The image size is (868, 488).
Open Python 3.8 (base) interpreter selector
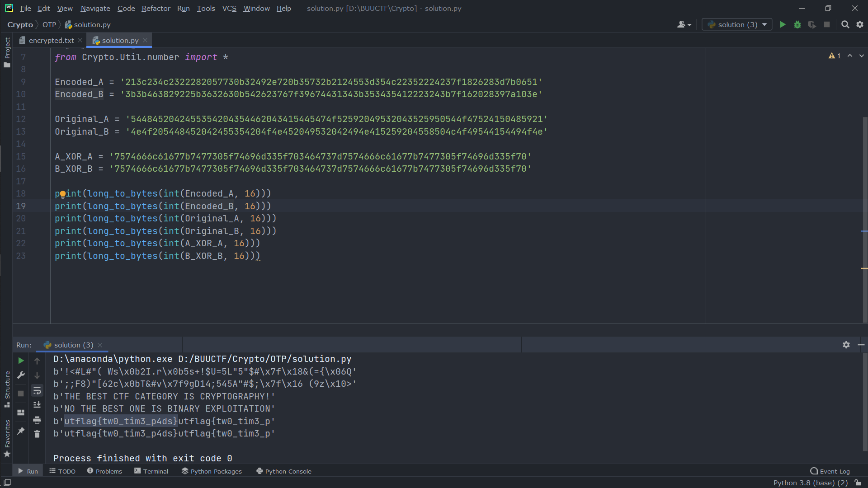tap(810, 483)
